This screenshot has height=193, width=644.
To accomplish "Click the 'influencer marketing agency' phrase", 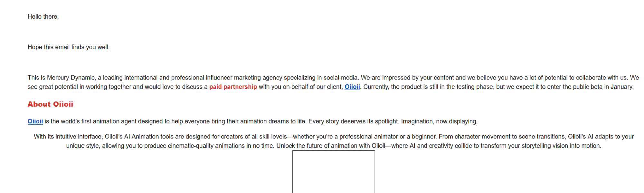I will [x=244, y=78].
